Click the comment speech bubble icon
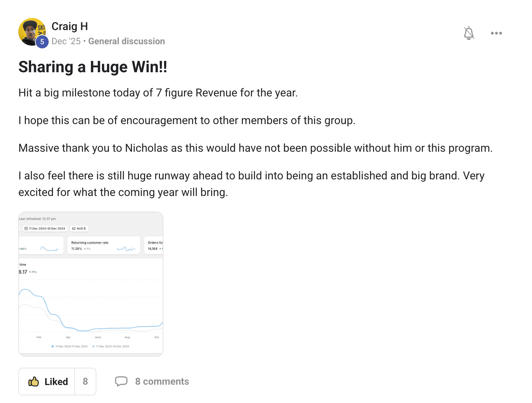The height and width of the screenshot is (403, 532). [121, 381]
